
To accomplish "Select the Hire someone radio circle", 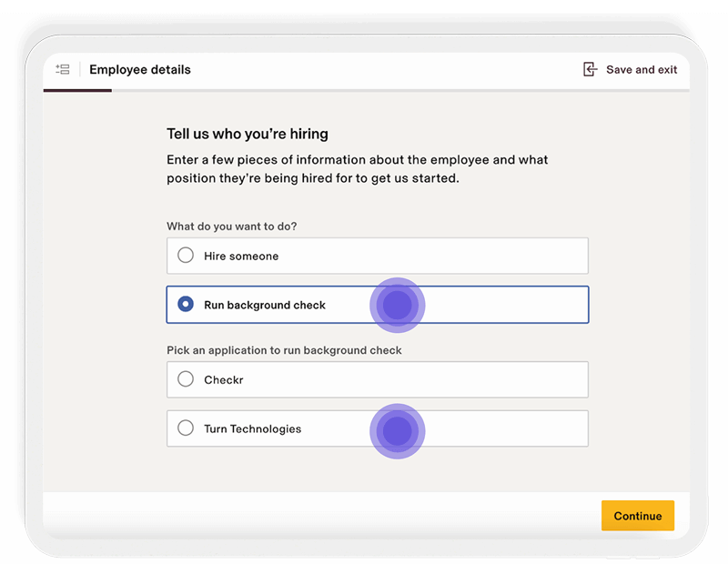I will click(x=186, y=256).
